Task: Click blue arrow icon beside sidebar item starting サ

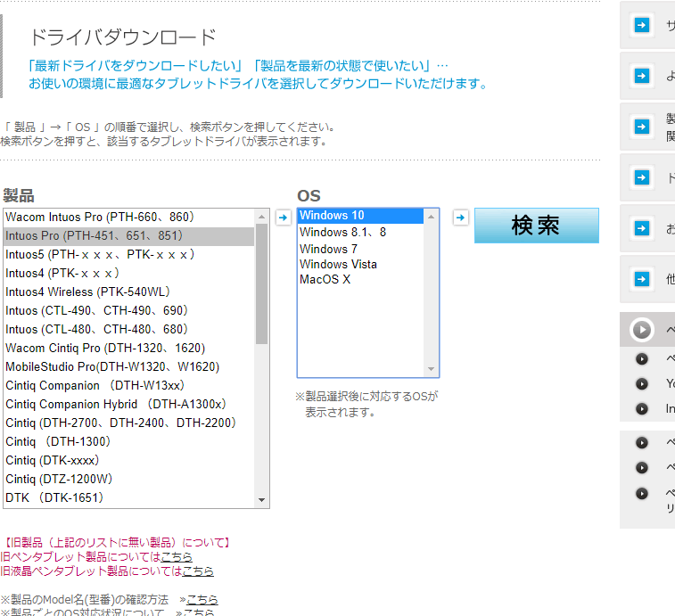Action: pyautogui.click(x=642, y=25)
